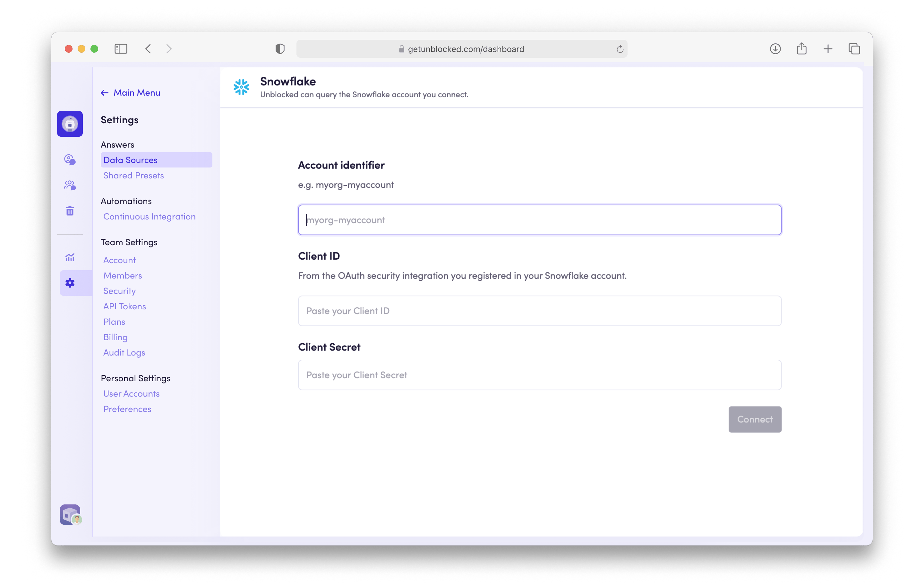The width and height of the screenshot is (924, 584).
Task: Open the analytics chart sidebar icon
Action: point(70,257)
